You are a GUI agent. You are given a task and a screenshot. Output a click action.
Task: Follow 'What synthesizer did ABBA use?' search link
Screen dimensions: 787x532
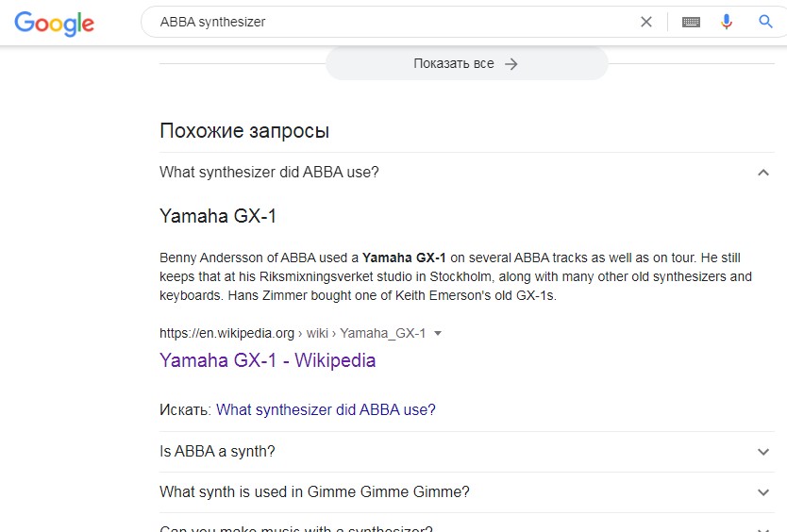[x=326, y=410]
